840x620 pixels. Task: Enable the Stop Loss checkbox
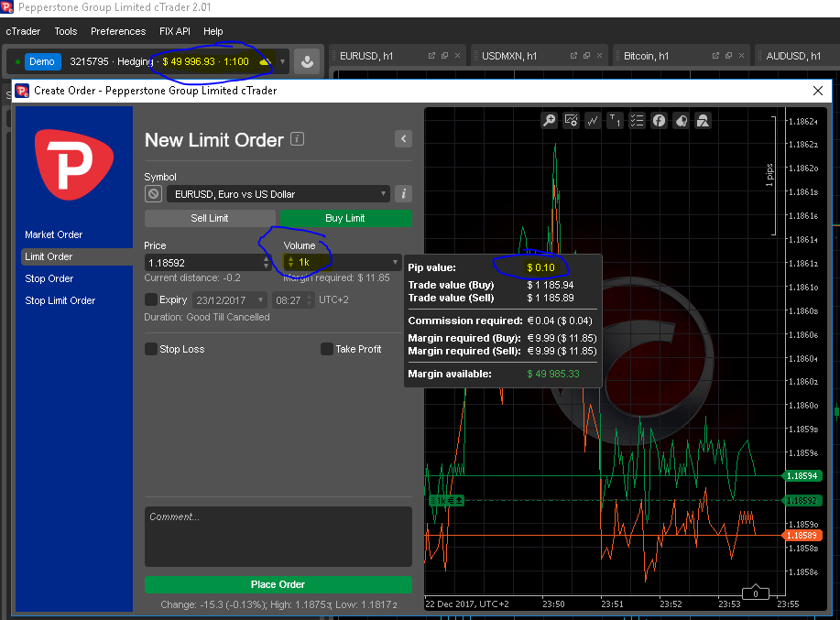[x=151, y=349]
